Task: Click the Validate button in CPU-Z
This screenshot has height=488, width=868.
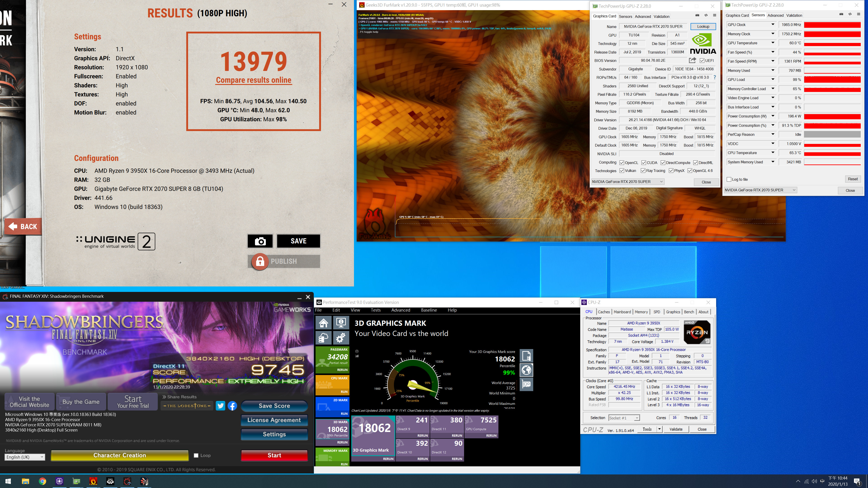Action: pyautogui.click(x=676, y=429)
